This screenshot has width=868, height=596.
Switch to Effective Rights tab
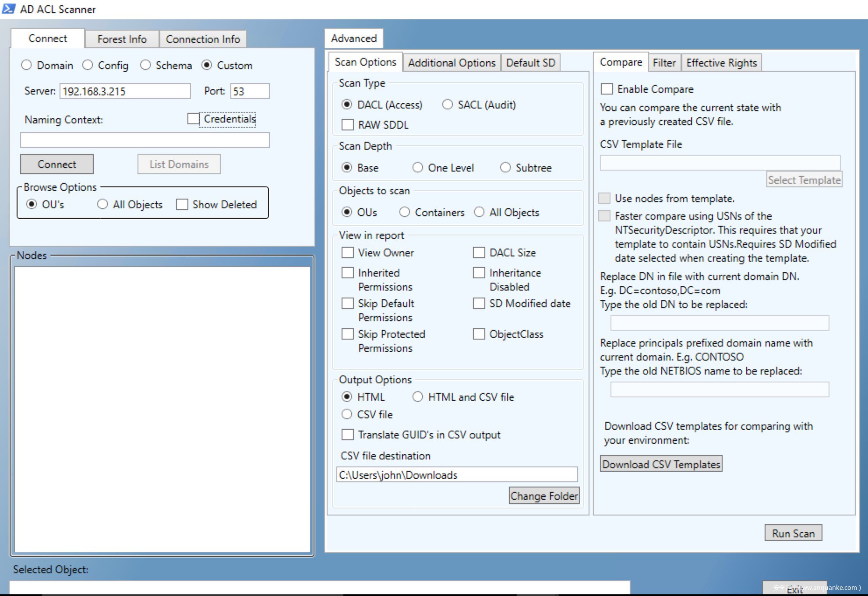click(721, 63)
